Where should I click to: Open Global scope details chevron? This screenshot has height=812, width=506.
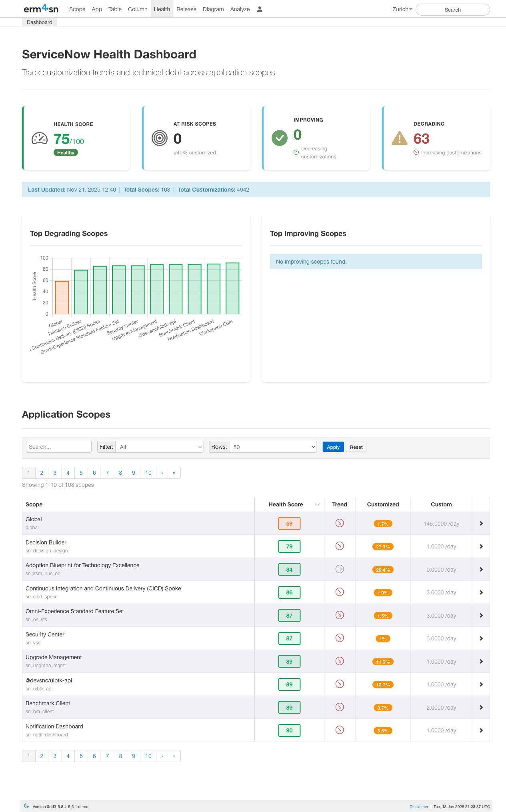pos(481,524)
